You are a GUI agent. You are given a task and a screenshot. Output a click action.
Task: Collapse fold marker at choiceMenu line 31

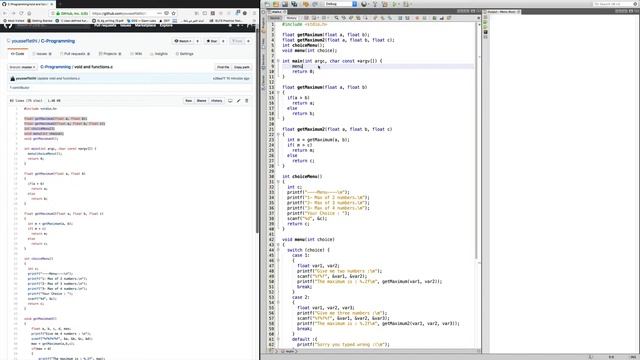click(x=278, y=182)
